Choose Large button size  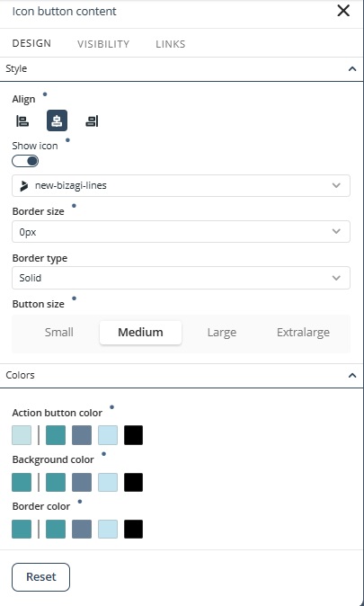(222, 333)
